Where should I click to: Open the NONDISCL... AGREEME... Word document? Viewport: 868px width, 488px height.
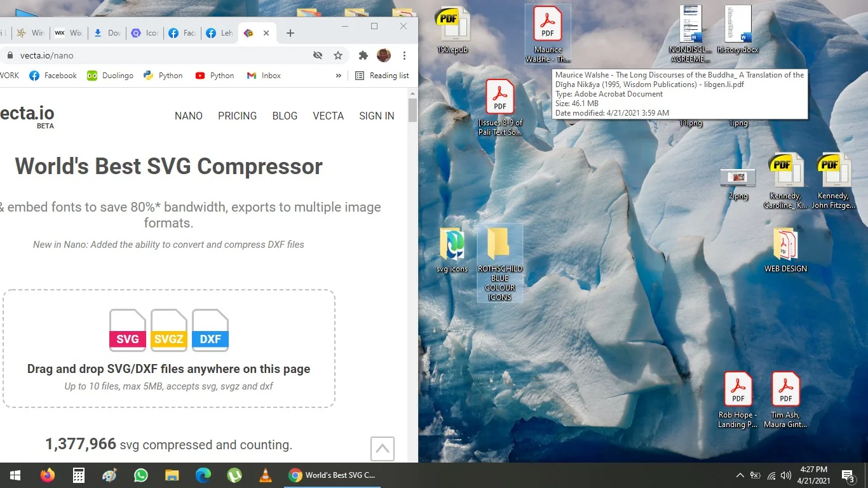point(690,34)
